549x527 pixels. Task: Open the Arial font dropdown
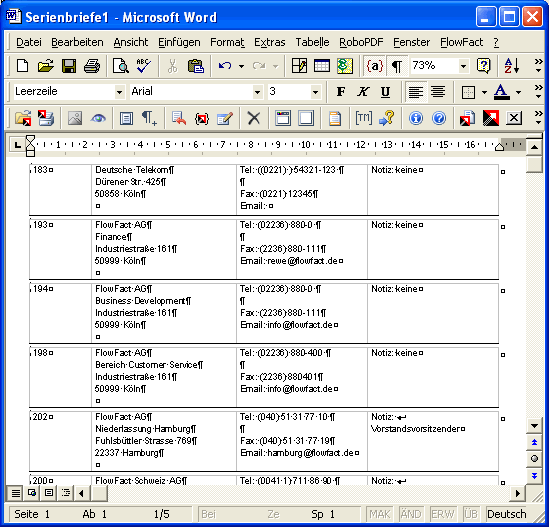click(x=257, y=92)
